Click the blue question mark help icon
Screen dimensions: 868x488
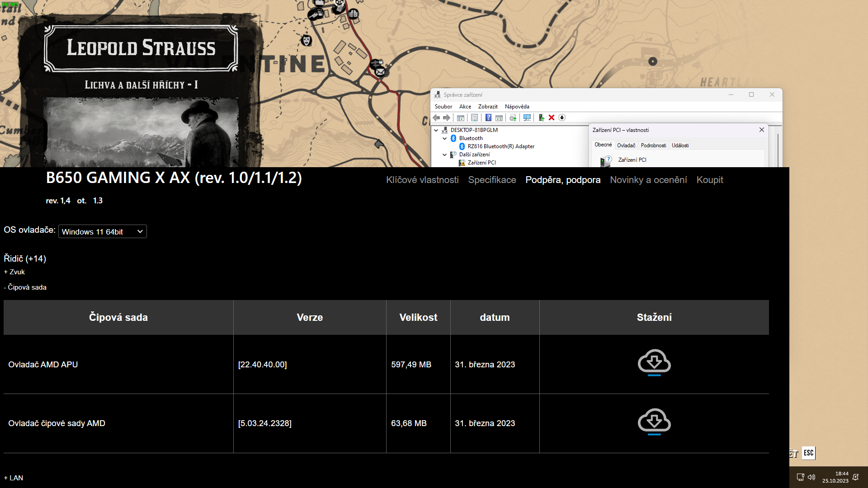point(488,117)
